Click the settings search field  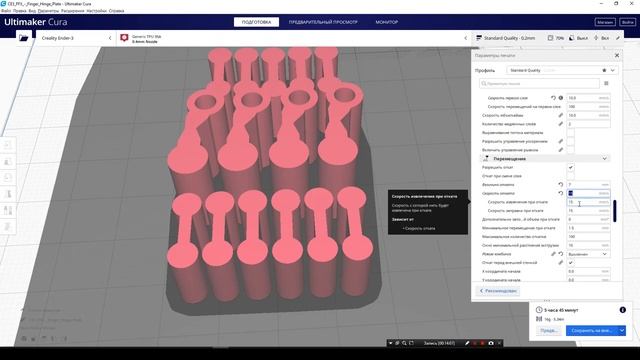click(x=539, y=83)
